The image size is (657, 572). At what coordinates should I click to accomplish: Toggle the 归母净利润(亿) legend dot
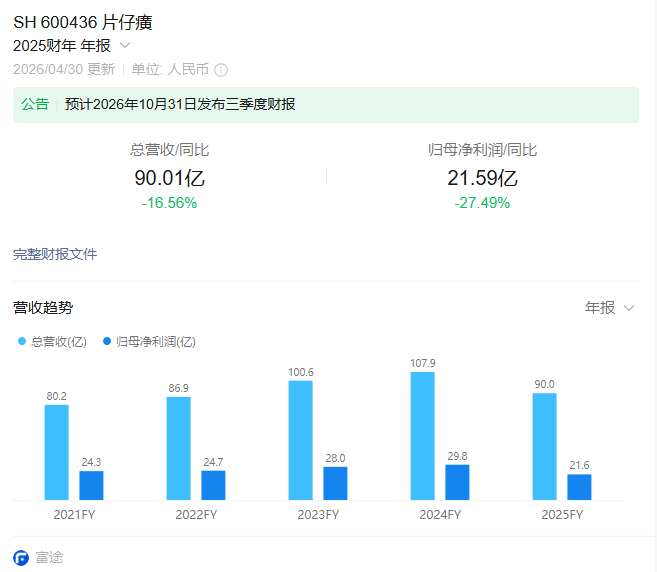(107, 341)
